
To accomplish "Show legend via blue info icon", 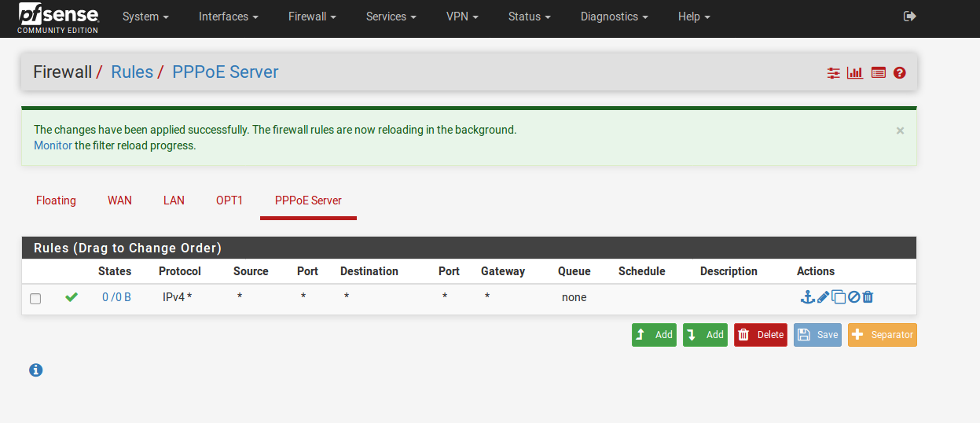I will tap(35, 370).
